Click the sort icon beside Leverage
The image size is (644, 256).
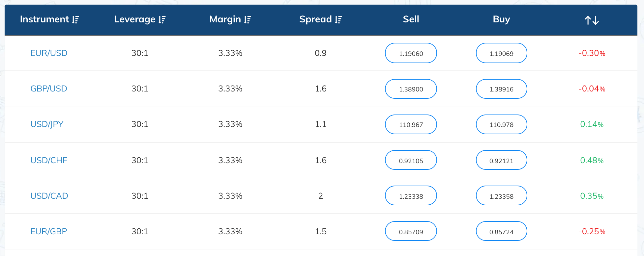coord(161,19)
